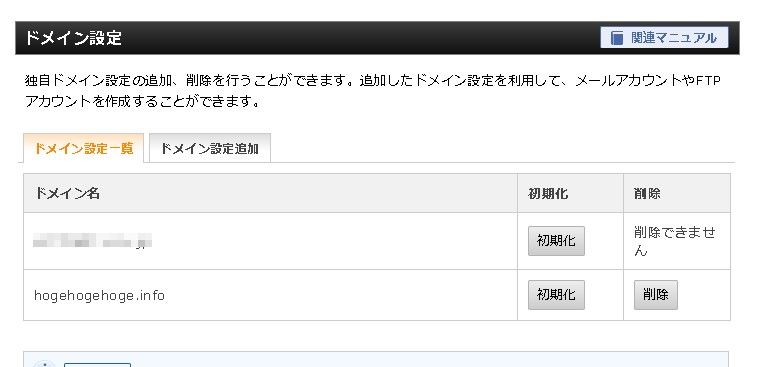
Task: Switch to the ドメイン設定一覧 tab
Action: [x=84, y=148]
